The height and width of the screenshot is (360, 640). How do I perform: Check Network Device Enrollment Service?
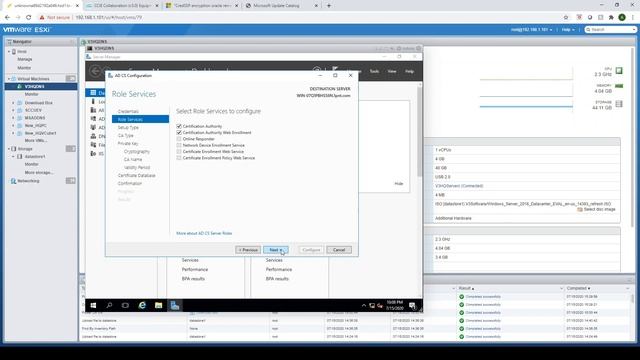pos(179,145)
